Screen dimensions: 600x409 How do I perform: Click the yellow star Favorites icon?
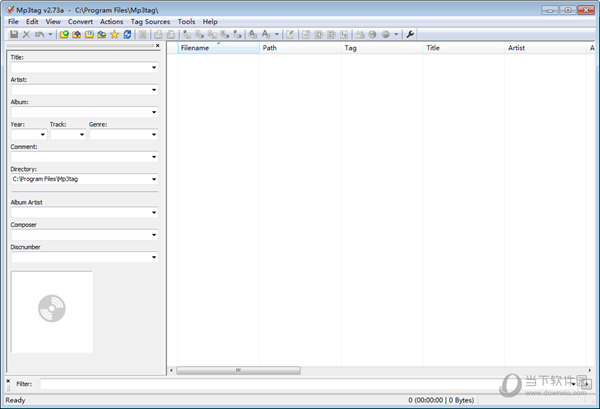coord(114,34)
